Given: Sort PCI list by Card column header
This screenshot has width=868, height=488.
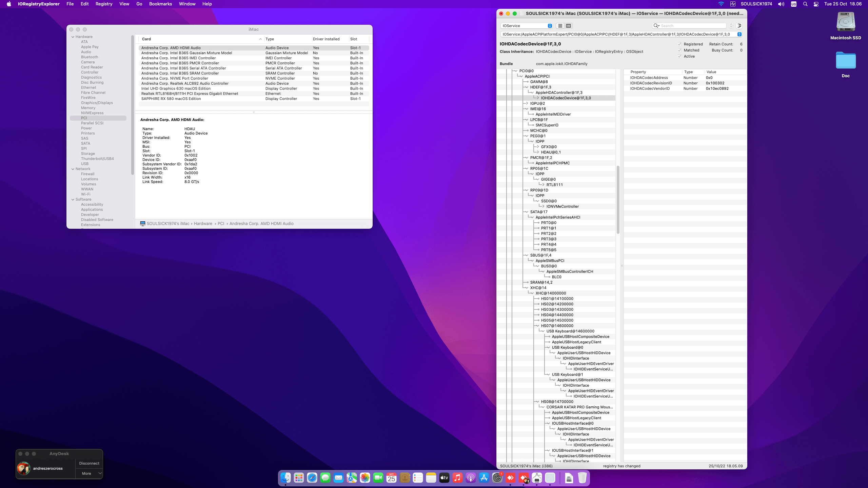Looking at the screenshot, I should tap(201, 39).
